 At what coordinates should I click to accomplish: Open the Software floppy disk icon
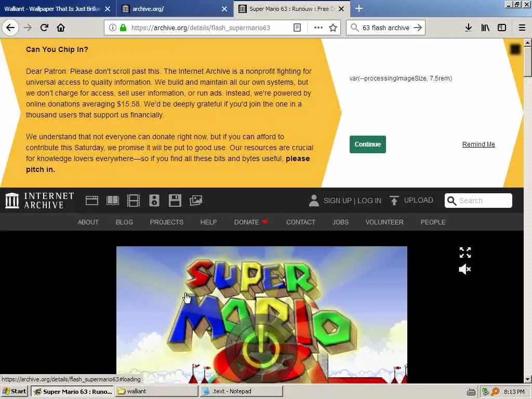pyautogui.click(x=175, y=201)
